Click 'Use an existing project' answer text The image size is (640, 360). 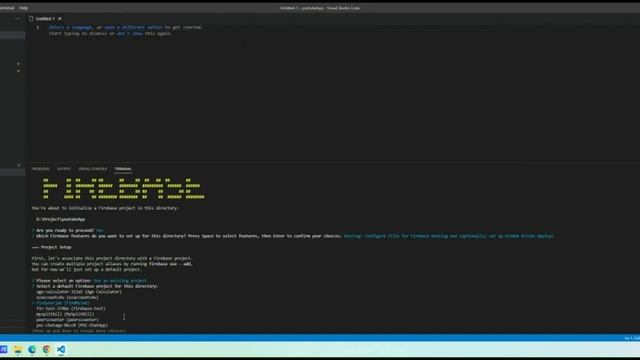[x=120, y=281]
